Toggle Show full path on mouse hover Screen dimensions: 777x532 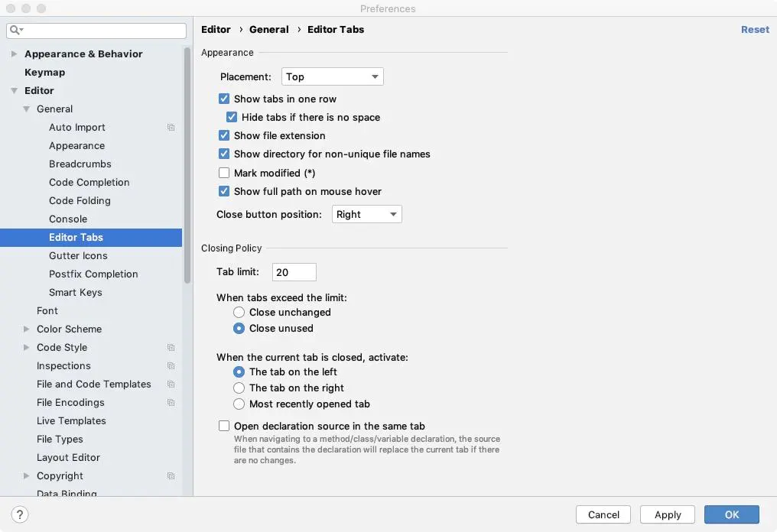pos(224,190)
